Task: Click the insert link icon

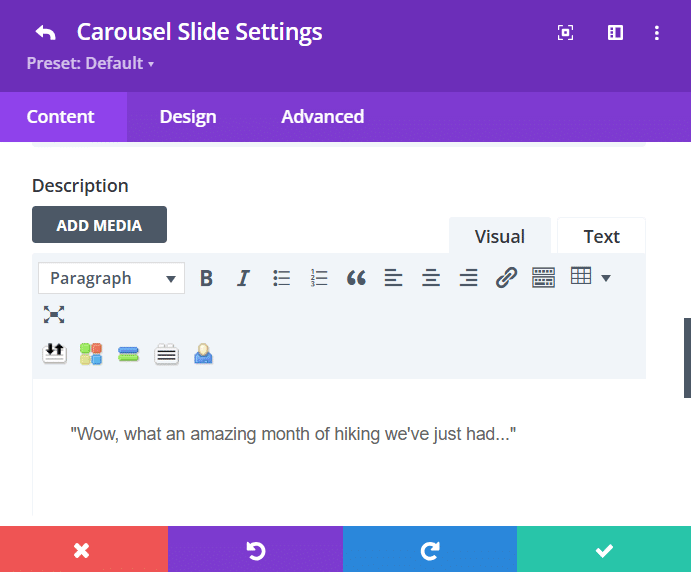Action: point(506,278)
